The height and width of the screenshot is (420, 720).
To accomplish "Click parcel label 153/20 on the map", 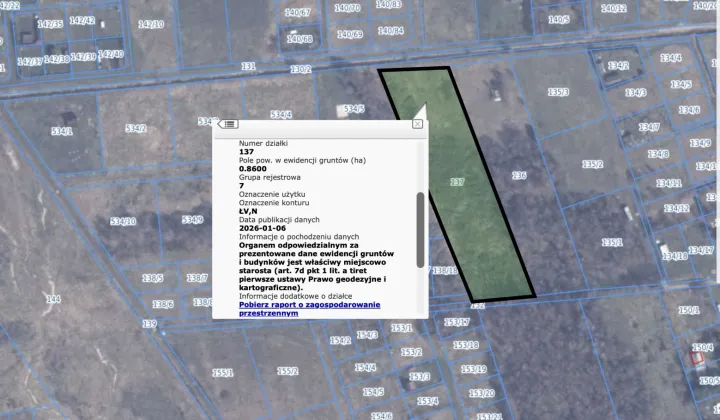I will (x=482, y=393).
